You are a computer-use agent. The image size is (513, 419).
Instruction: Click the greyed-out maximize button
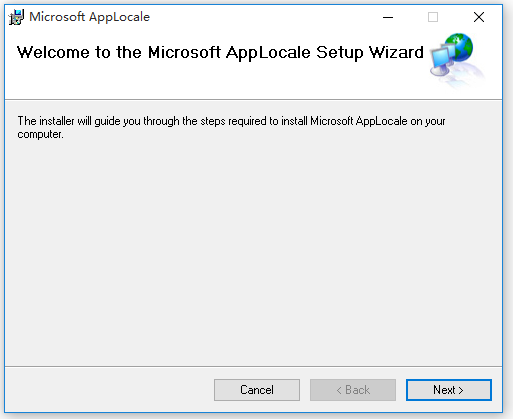[x=433, y=17]
